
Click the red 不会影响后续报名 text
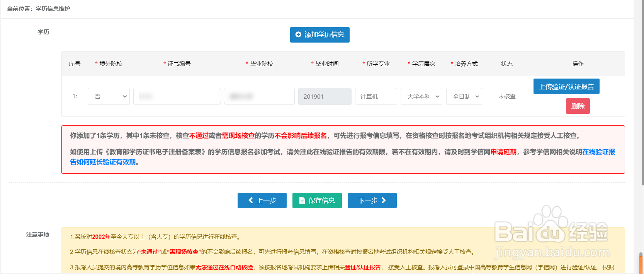click(301, 135)
